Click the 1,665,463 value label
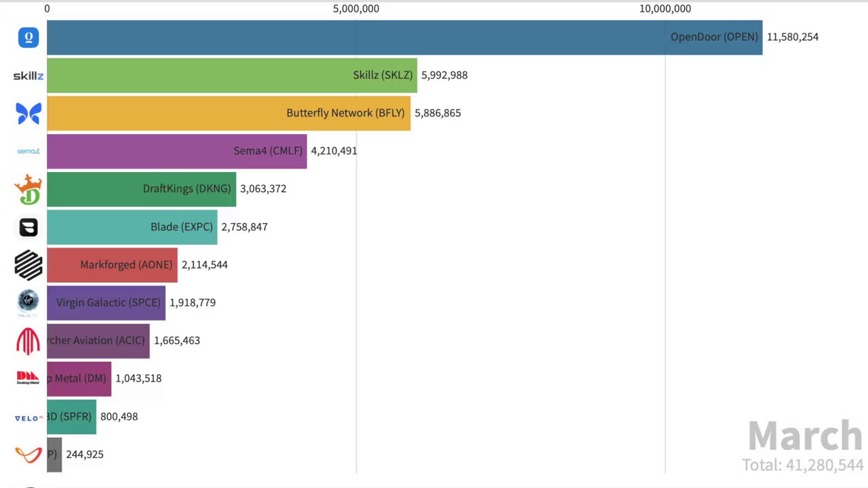 coord(177,341)
